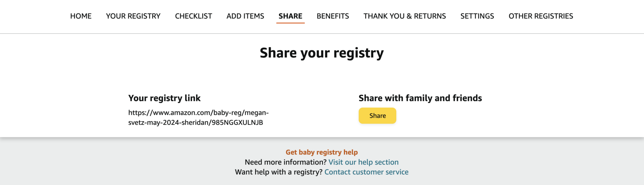Click the 'Get baby registry help' heading

point(322,152)
